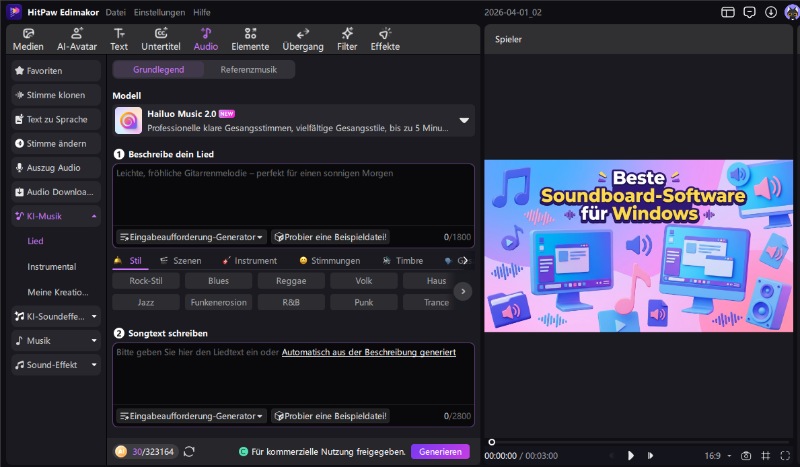The image size is (800, 467).
Task: Toggle the Reggae style tag
Action: [291, 281]
